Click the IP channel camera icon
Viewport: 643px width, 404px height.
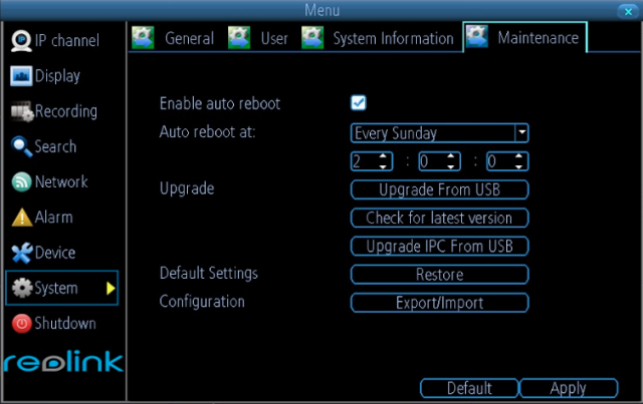click(21, 41)
